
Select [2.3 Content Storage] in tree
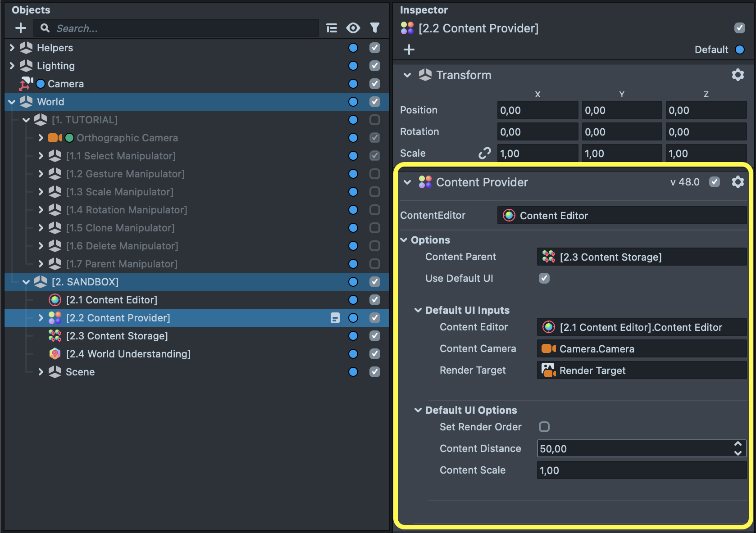click(x=117, y=336)
